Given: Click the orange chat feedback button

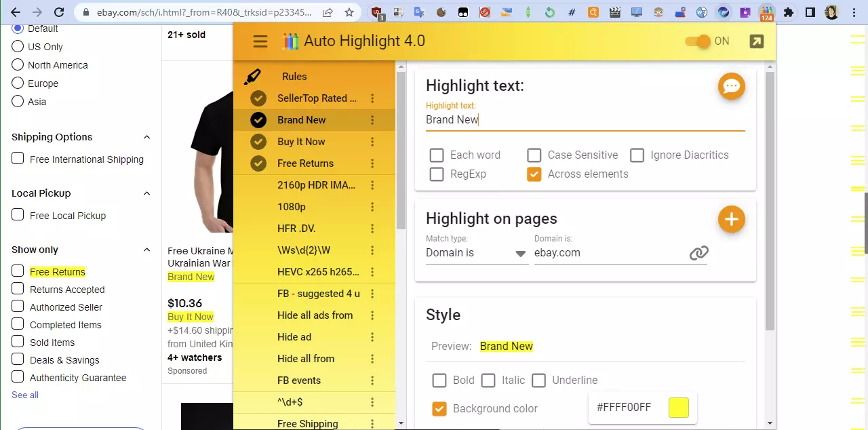Looking at the screenshot, I should pos(732,86).
